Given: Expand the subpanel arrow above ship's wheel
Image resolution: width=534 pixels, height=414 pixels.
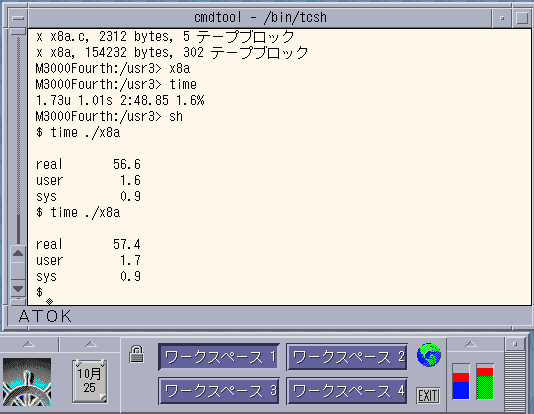Looking at the screenshot, I should [29, 344].
